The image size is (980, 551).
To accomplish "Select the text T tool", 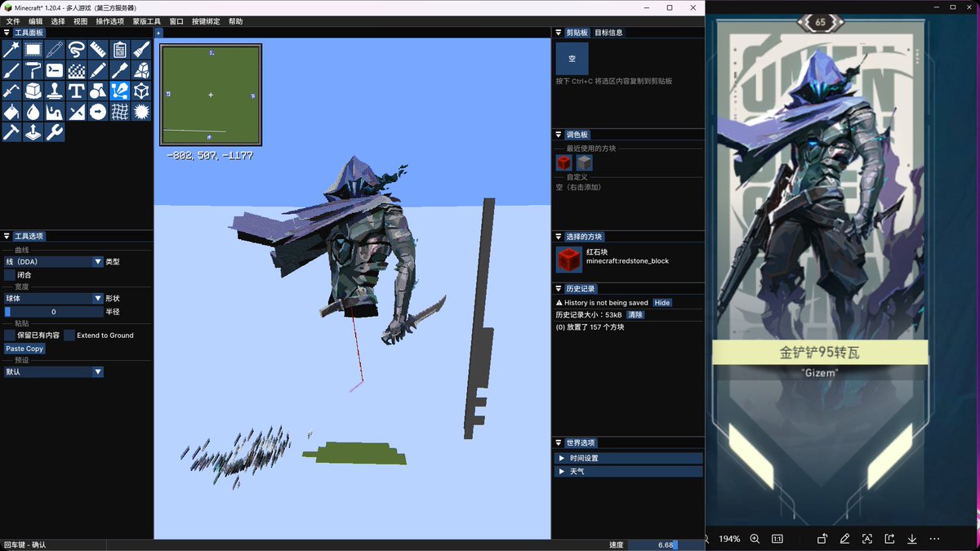I will (x=77, y=90).
